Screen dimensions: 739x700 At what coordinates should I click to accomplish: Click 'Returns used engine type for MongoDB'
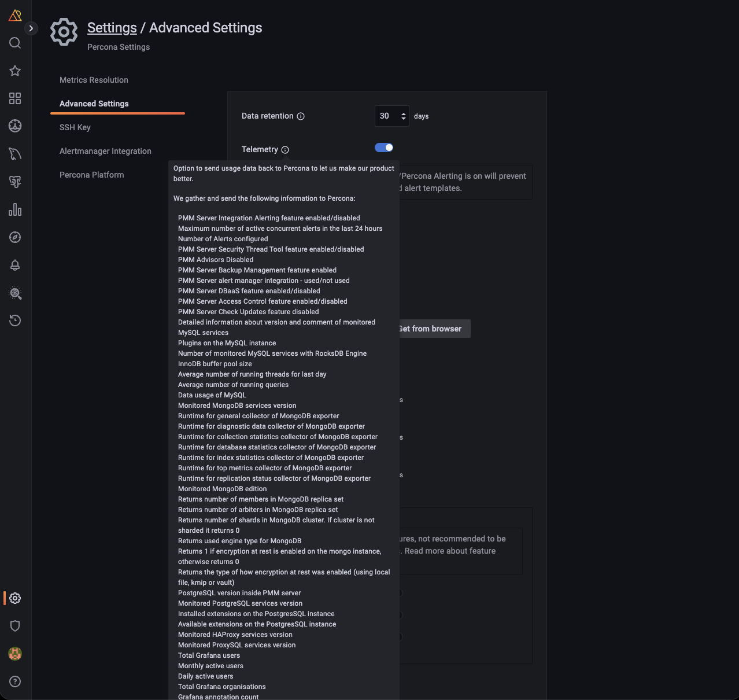click(239, 541)
